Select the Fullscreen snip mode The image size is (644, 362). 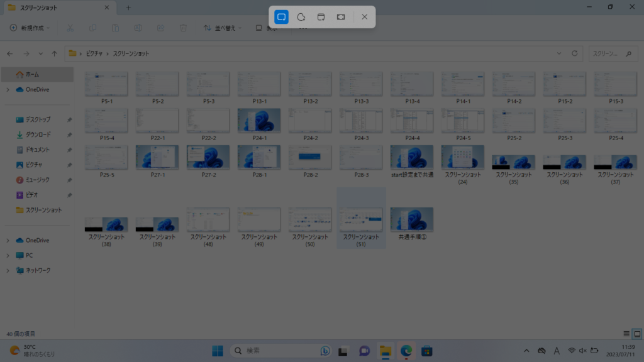coord(340,17)
